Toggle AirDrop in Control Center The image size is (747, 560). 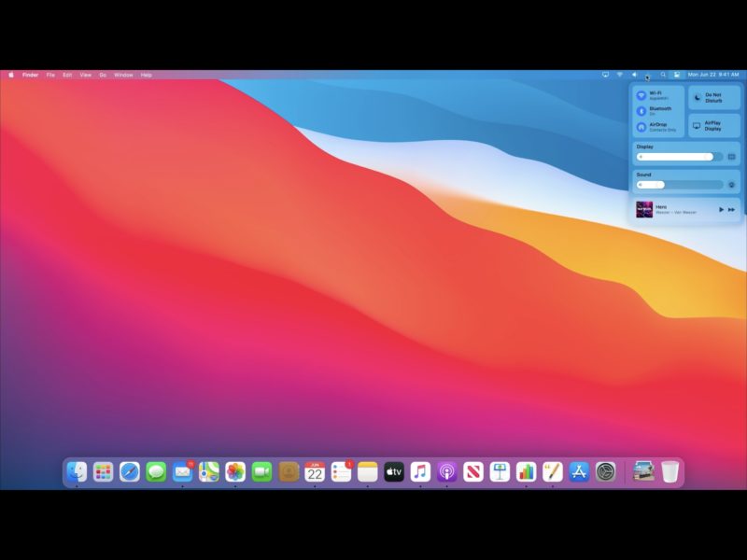click(x=641, y=127)
